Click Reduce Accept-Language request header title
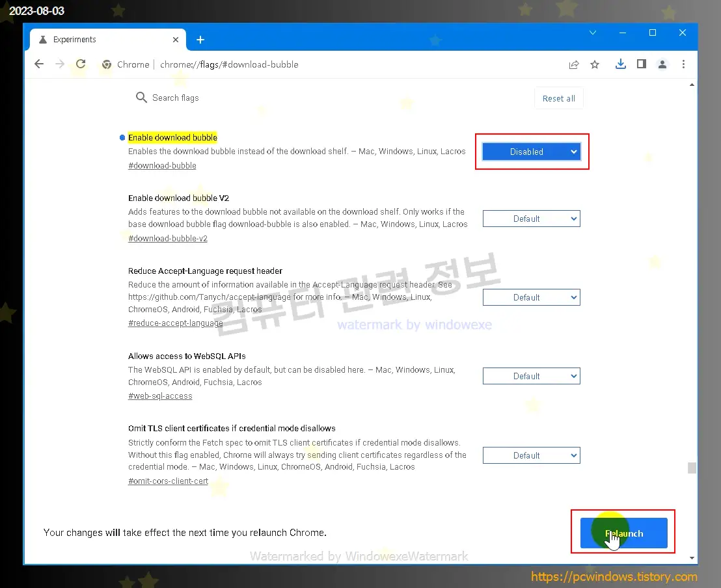The width and height of the screenshot is (721, 588). (205, 271)
